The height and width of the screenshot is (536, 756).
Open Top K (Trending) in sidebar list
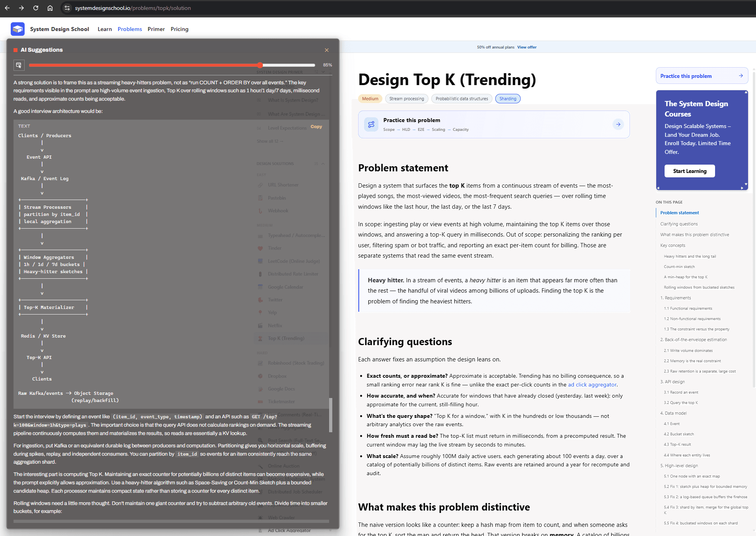[x=286, y=338]
